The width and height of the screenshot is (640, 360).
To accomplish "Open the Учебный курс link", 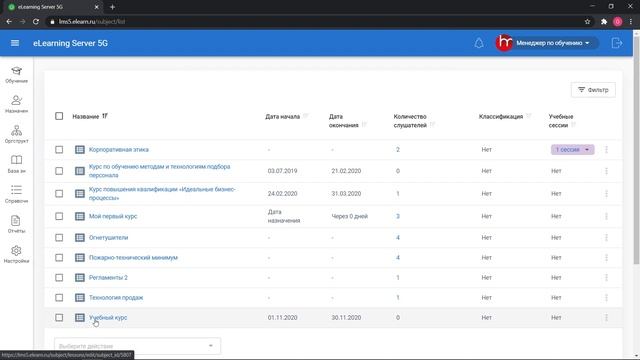I will coord(108,318).
